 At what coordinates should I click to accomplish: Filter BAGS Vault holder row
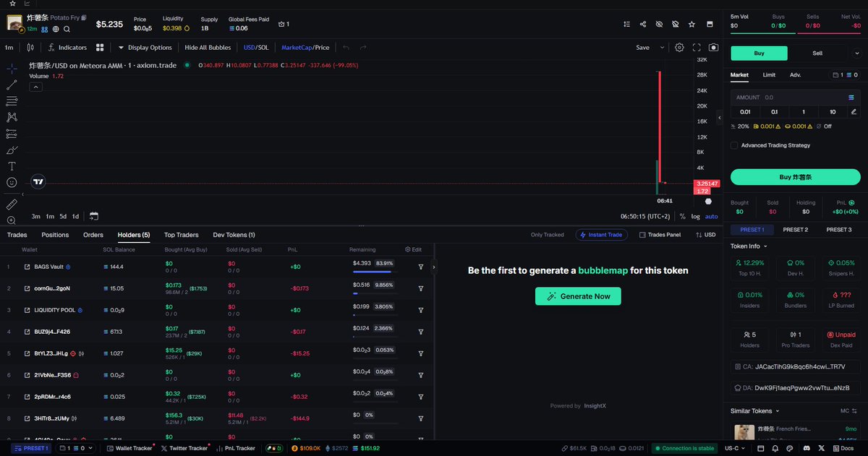tap(421, 267)
